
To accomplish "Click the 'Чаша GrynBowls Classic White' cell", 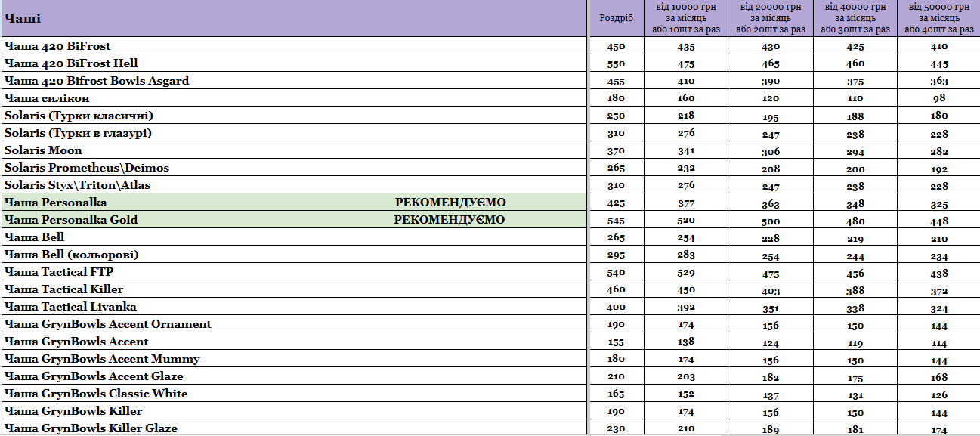I will click(x=295, y=394).
